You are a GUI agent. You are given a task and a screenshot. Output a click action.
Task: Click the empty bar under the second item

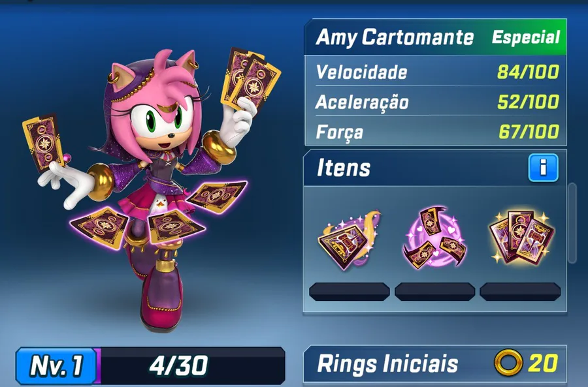pyautogui.click(x=434, y=292)
